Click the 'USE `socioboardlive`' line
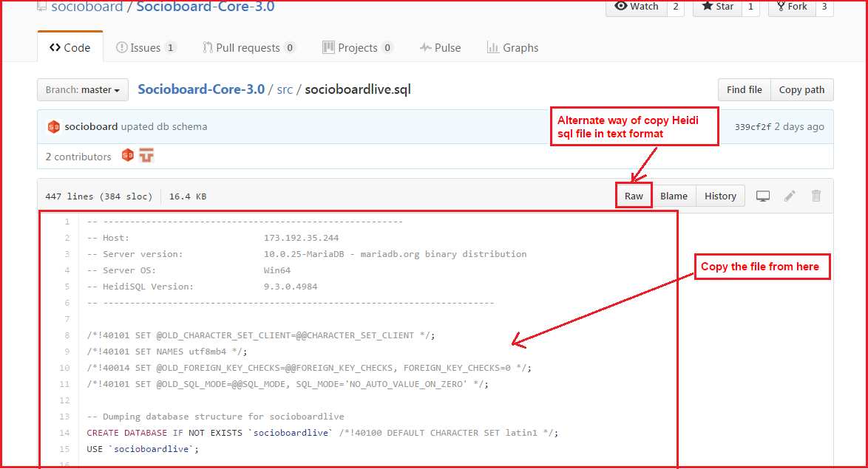868x469 pixels. [142, 449]
